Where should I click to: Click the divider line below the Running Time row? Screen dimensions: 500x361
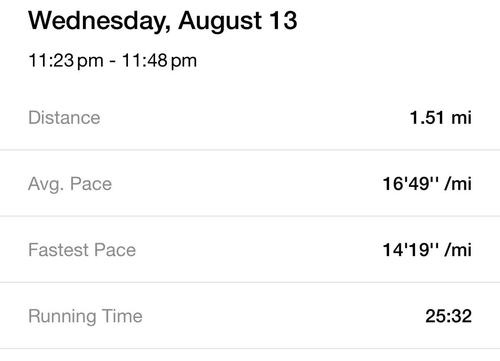[x=250, y=349]
